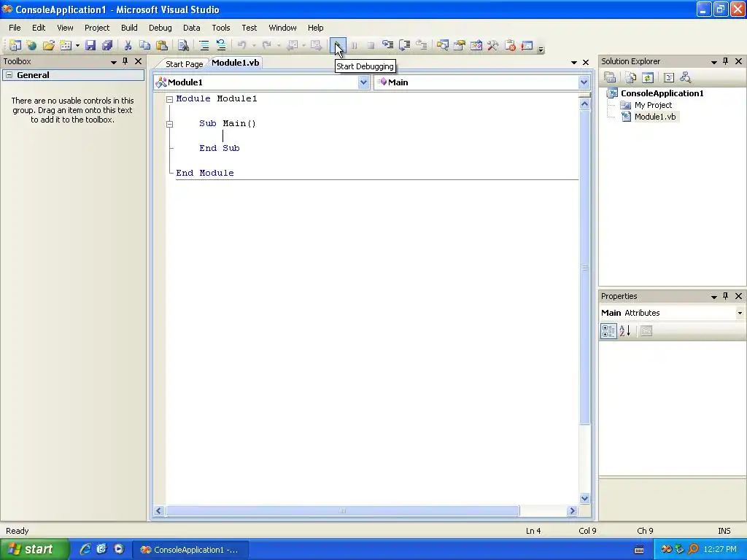Click the horizontal scrollbar's right arrow
747x560 pixels.
click(573, 511)
